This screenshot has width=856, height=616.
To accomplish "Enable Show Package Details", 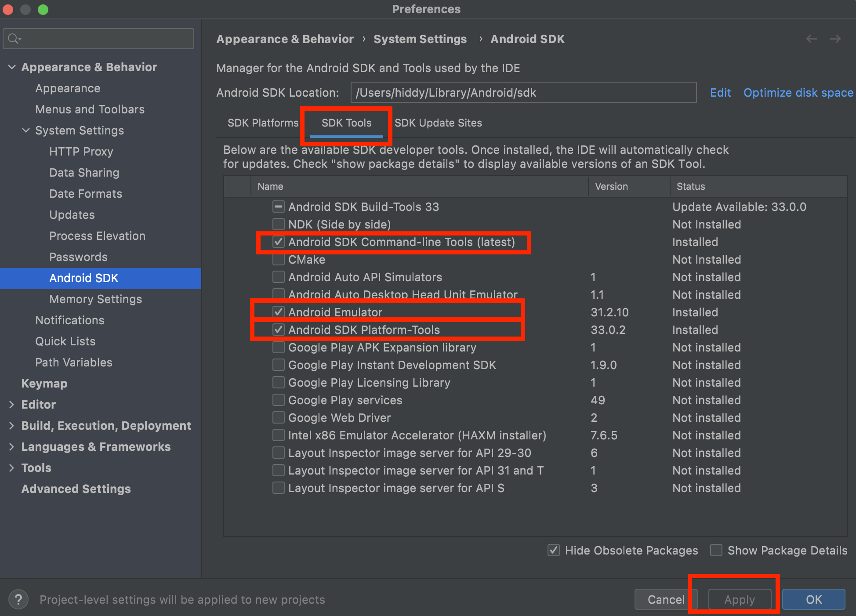I will pos(716,550).
